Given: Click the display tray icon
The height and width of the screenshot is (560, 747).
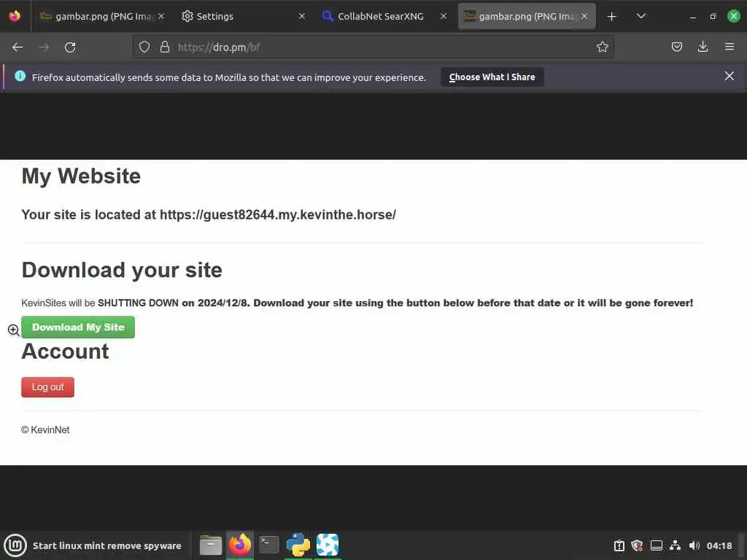Looking at the screenshot, I should point(657,545).
